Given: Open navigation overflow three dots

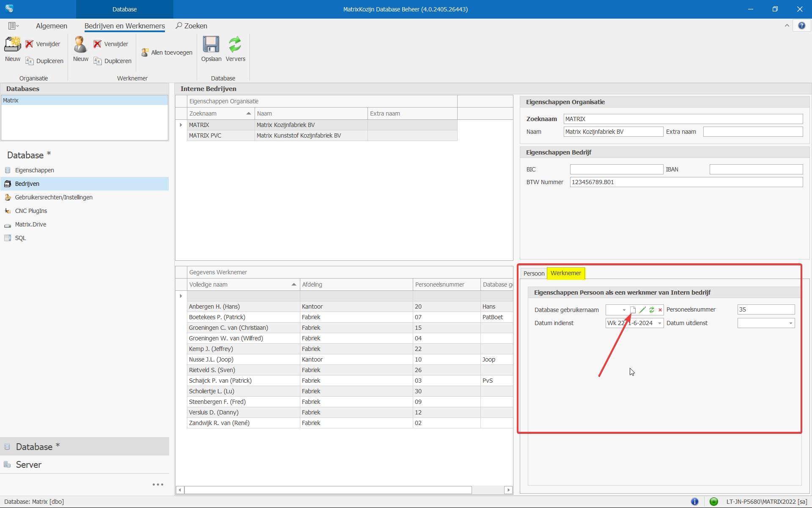Looking at the screenshot, I should (x=158, y=485).
